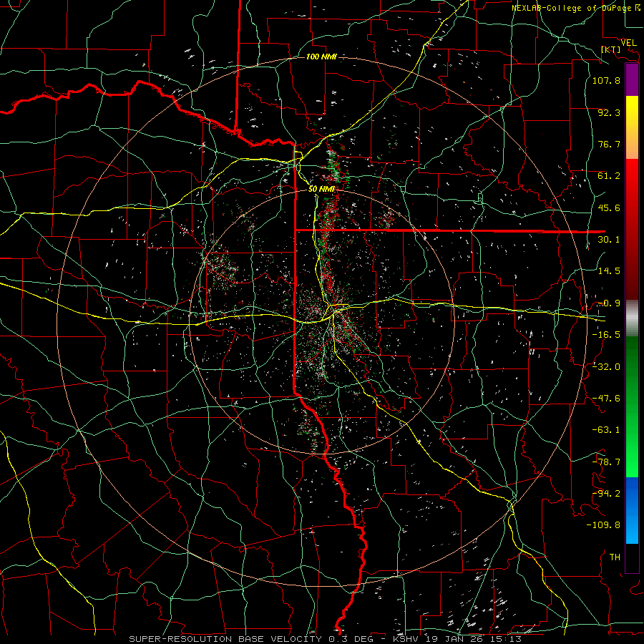Viewport: 644px width, 644px height.
Task: Click the 107.8 legend value
Action: 606,80
